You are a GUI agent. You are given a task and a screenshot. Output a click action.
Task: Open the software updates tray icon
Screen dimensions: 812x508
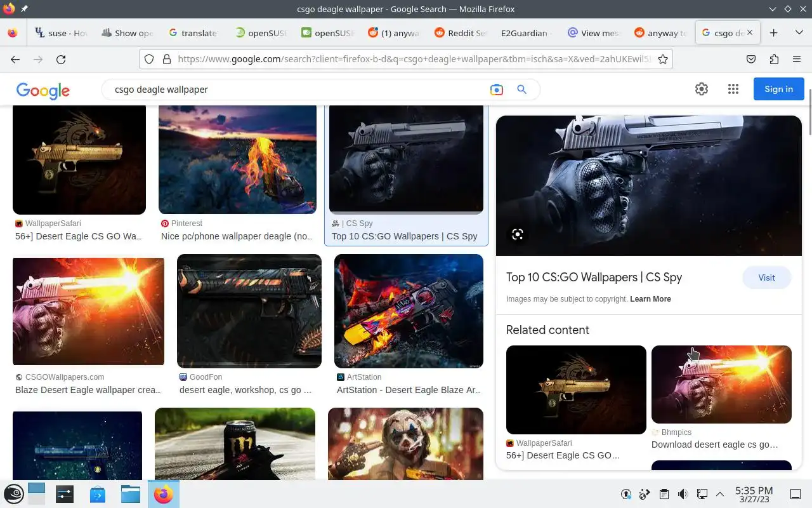pyautogui.click(x=626, y=494)
